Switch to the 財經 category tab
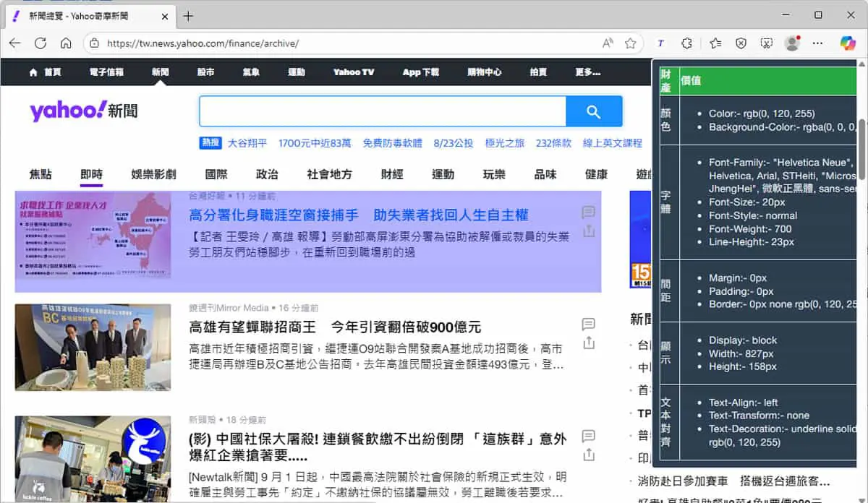This screenshot has width=868, height=503. pyautogui.click(x=392, y=174)
